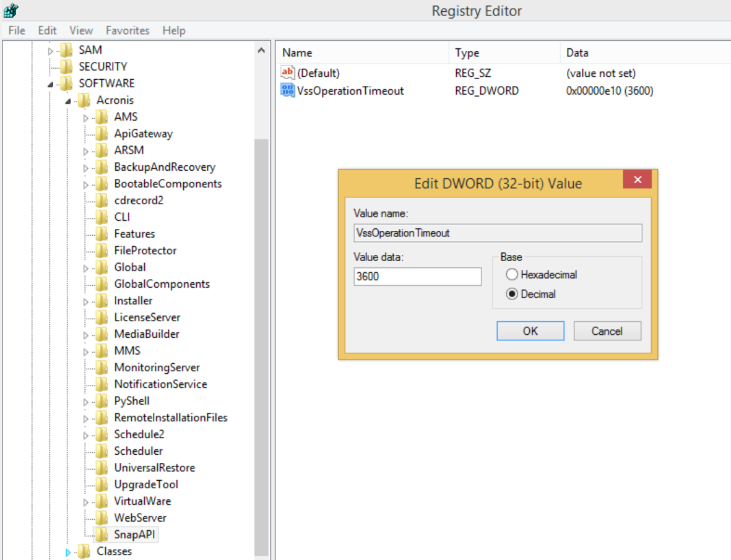This screenshot has width=731, height=560.
Task: Expand the SAM registry key
Action: tap(50, 51)
